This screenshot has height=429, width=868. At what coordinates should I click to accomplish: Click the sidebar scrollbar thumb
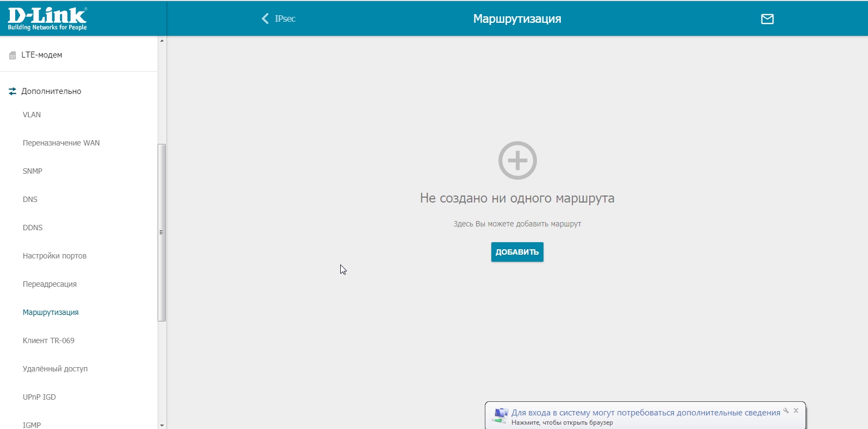(x=161, y=232)
